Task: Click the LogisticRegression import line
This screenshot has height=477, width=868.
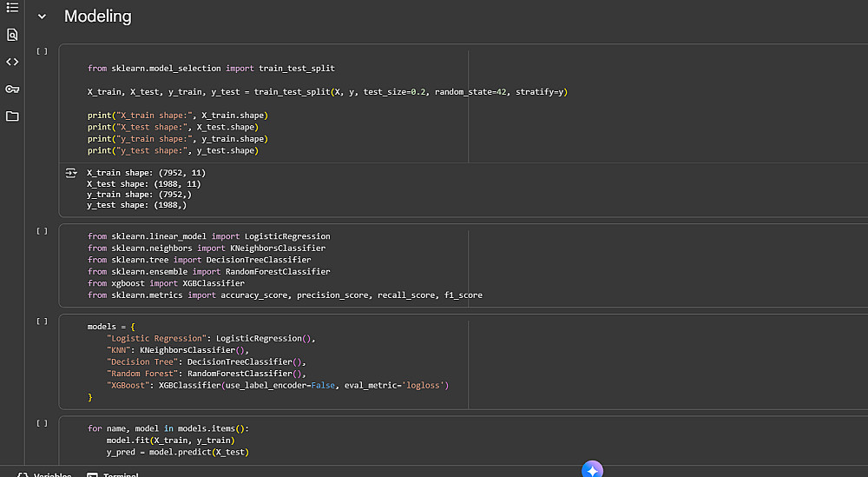Action: 208,236
